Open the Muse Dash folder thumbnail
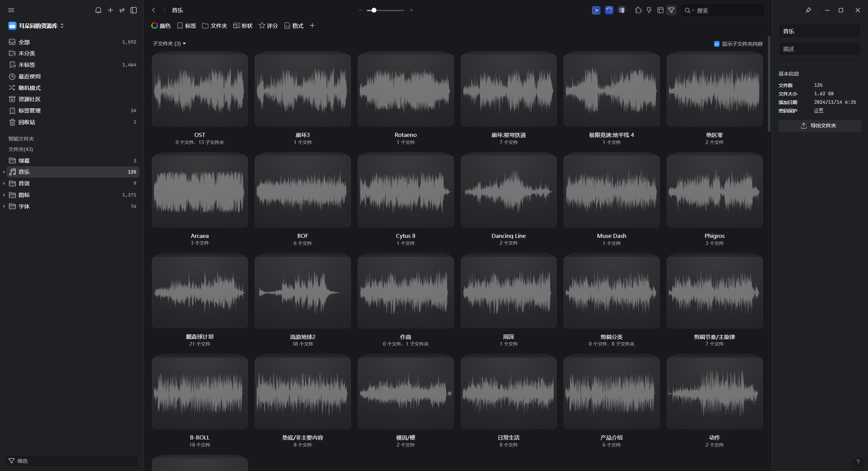Screen dimensions: 868x471 (611, 191)
